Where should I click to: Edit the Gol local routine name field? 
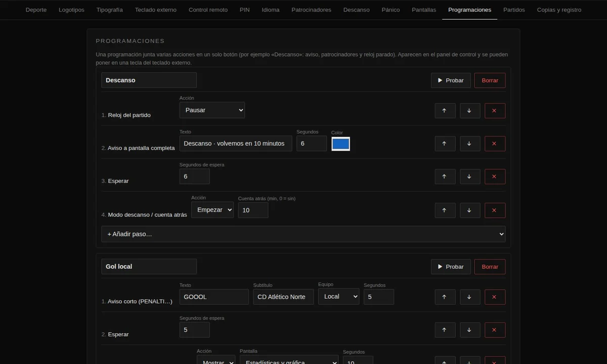coord(149,266)
